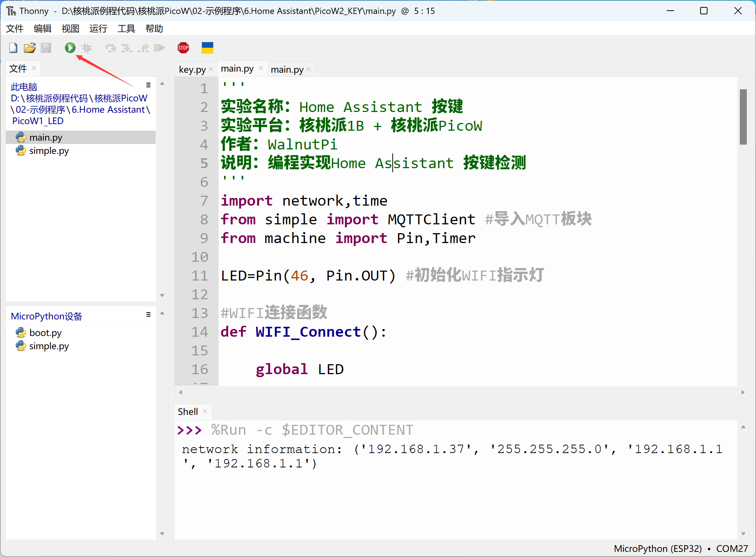Click the Resume debug icon
The height and width of the screenshot is (557, 756).
tap(159, 48)
